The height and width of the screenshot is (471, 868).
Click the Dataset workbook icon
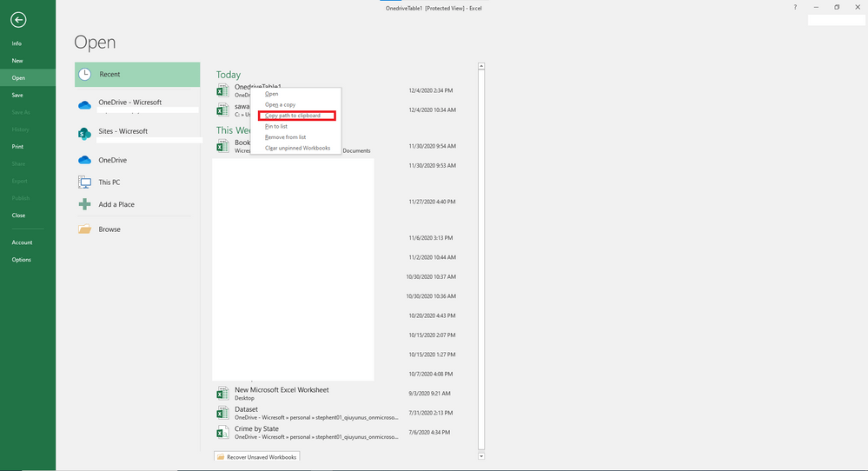(222, 413)
